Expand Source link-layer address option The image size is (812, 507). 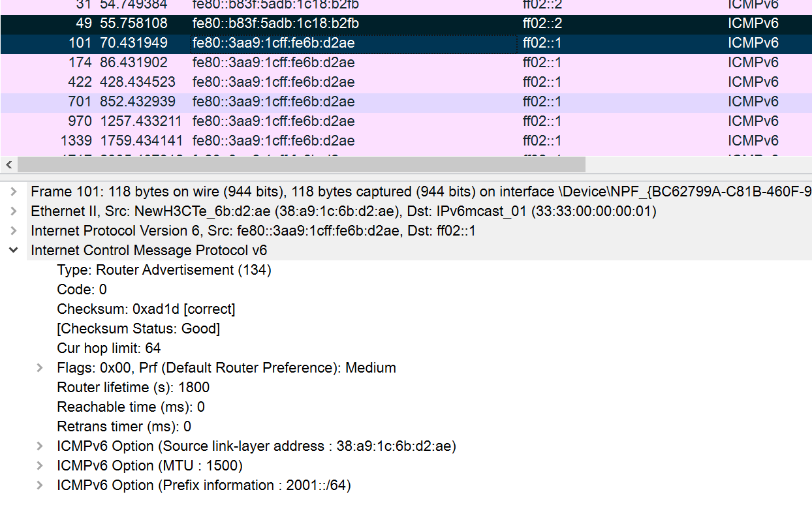[40, 446]
